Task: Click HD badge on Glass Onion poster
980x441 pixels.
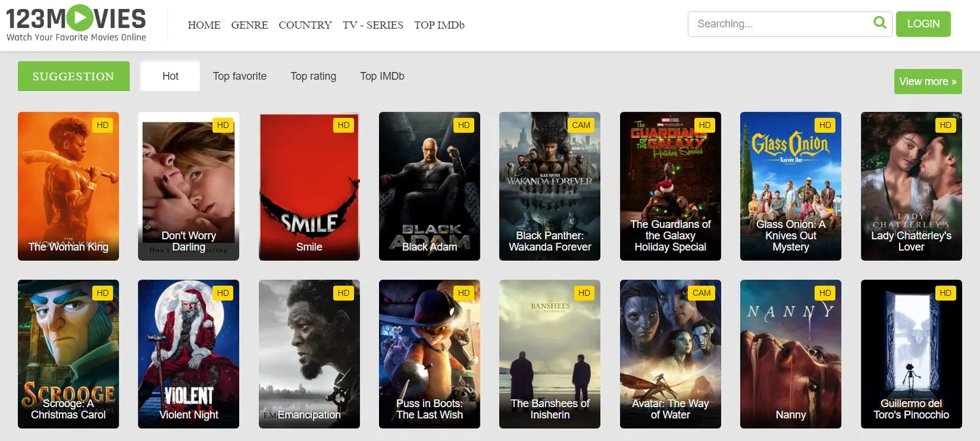Action: coord(825,125)
